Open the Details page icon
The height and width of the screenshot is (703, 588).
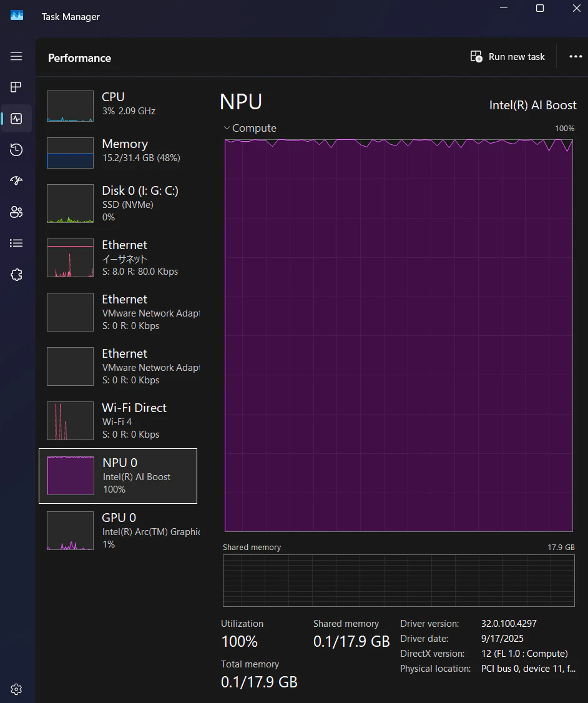[16, 243]
